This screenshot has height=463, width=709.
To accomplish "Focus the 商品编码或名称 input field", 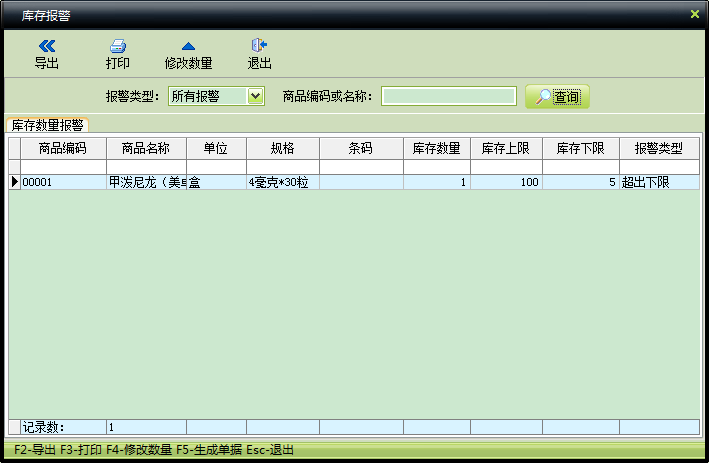I will [448, 96].
